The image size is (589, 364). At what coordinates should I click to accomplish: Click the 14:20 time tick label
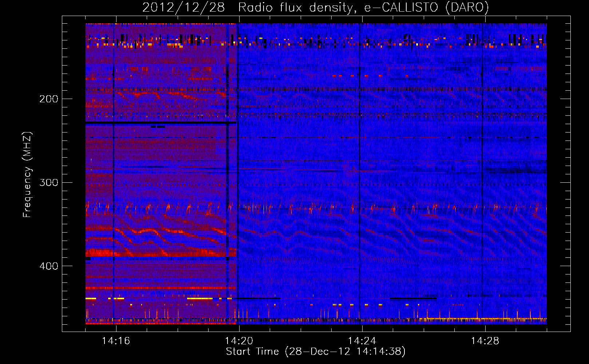click(239, 341)
